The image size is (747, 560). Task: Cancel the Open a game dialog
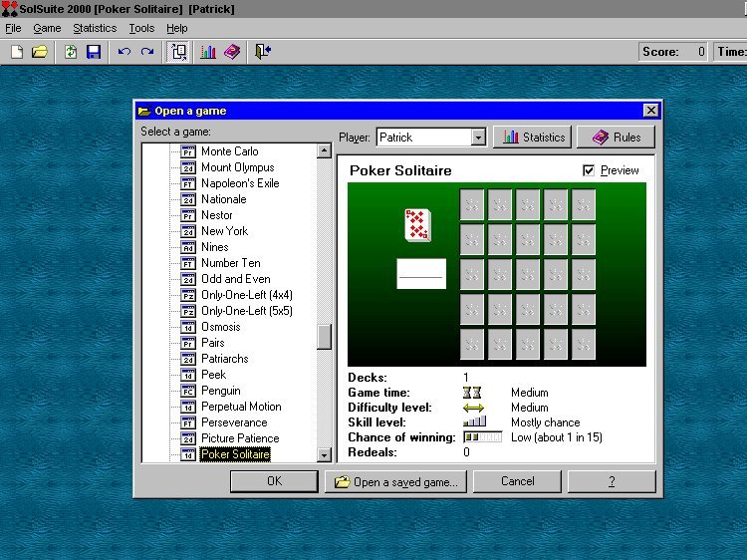(517, 481)
